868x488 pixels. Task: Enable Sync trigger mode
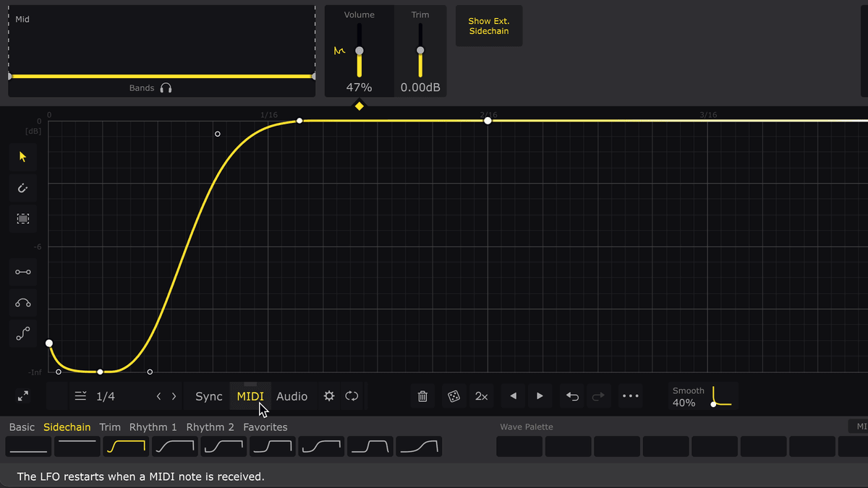[x=209, y=396]
